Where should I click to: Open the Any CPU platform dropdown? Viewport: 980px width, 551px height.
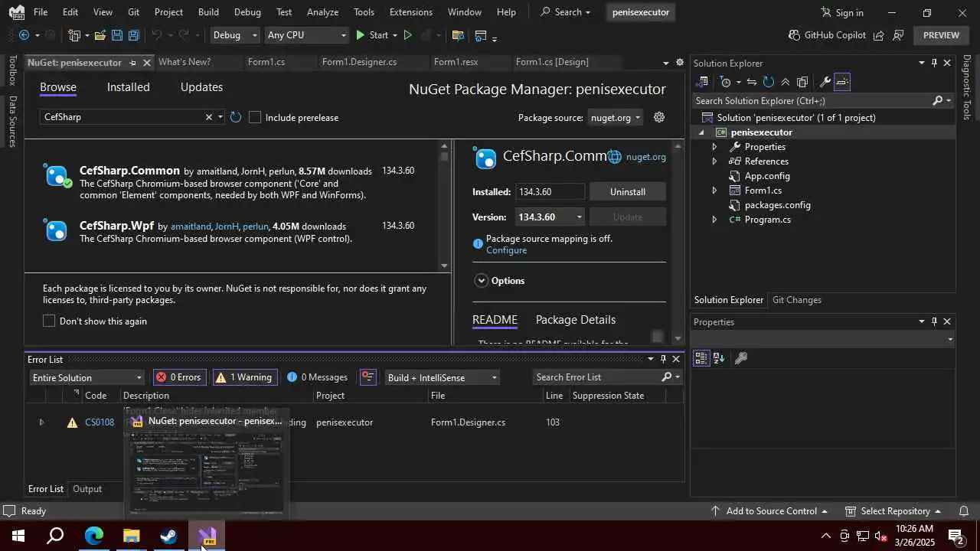click(306, 35)
